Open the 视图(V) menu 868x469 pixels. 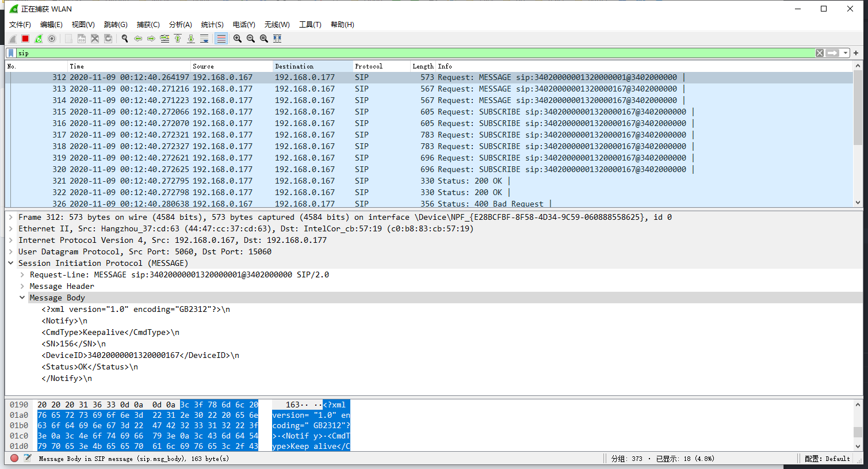[83, 25]
